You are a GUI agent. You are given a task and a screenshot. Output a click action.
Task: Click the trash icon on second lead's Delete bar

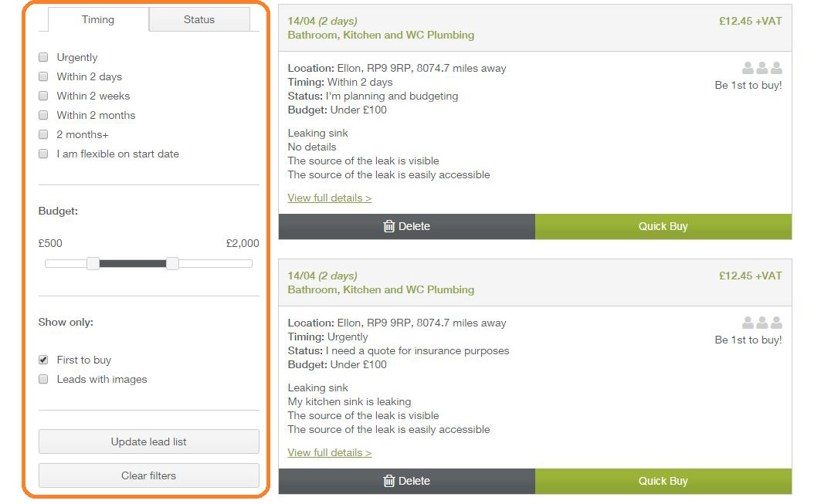389,481
